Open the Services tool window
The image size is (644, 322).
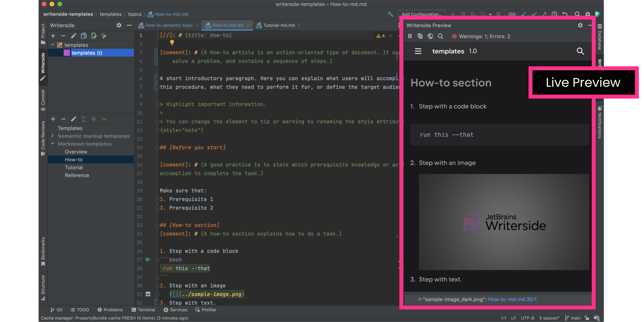(175, 310)
